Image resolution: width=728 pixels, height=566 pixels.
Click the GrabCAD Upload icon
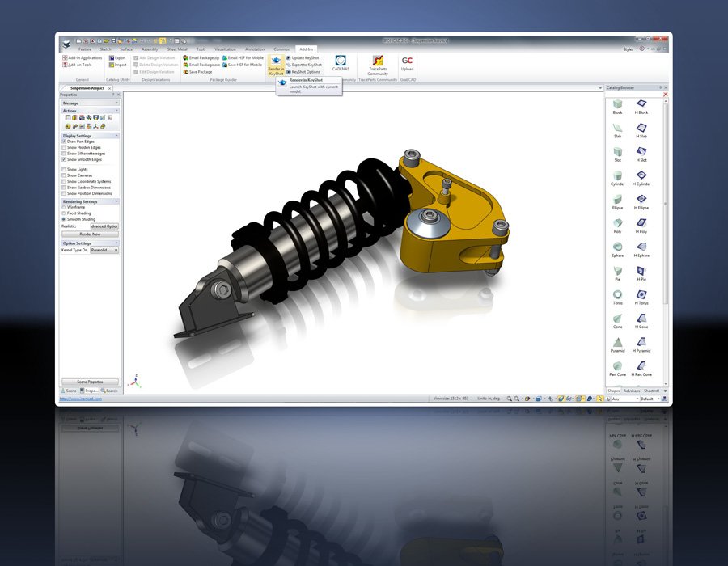click(x=407, y=63)
